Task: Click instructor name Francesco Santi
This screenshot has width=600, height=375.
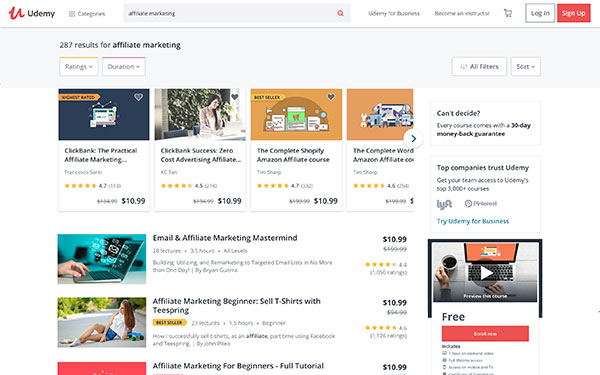Action: (83, 172)
